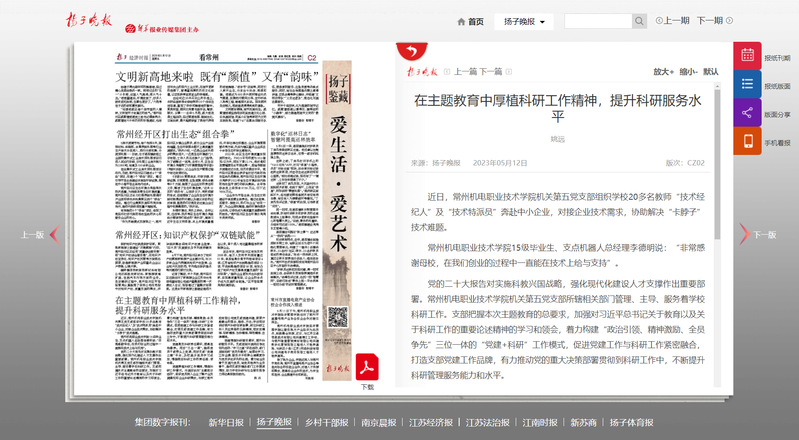Screen dimensions: 799x440
Task: Open the newspaper issue calendar icon
Action: [747, 57]
